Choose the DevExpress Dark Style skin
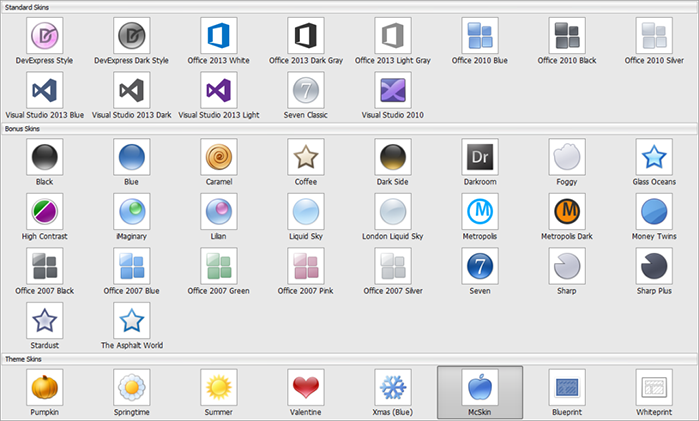 (132, 36)
